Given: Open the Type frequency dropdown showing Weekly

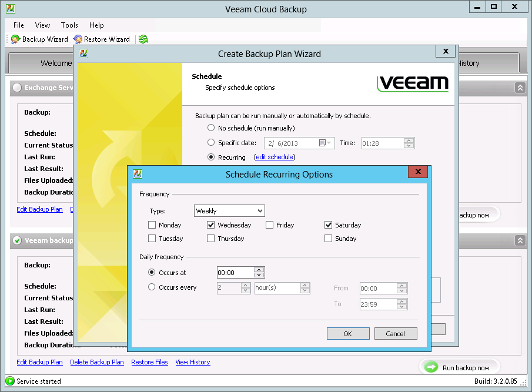Looking at the screenshot, I should [x=229, y=210].
